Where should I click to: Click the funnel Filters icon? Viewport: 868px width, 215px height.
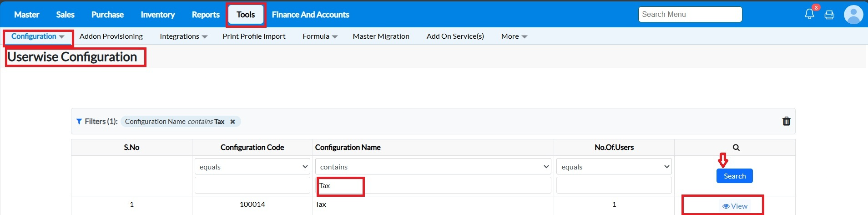pos(79,122)
